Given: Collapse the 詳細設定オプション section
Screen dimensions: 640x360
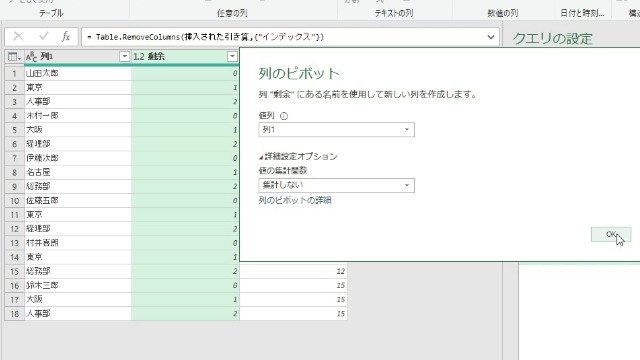Looking at the screenshot, I should (298, 157).
